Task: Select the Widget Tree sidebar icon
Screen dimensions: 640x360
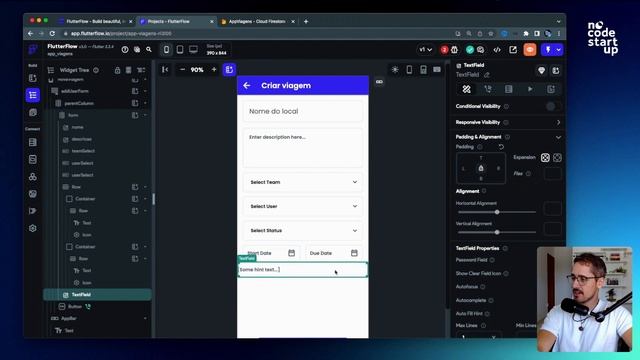Action: click(x=33, y=95)
